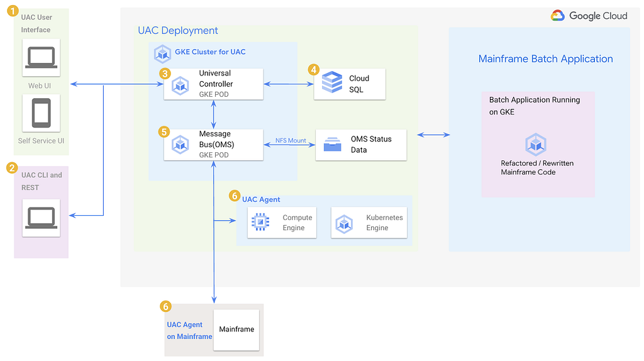Click the "UAC Agent" section heading
Viewport: 644px width, 361px height.
[x=261, y=199]
